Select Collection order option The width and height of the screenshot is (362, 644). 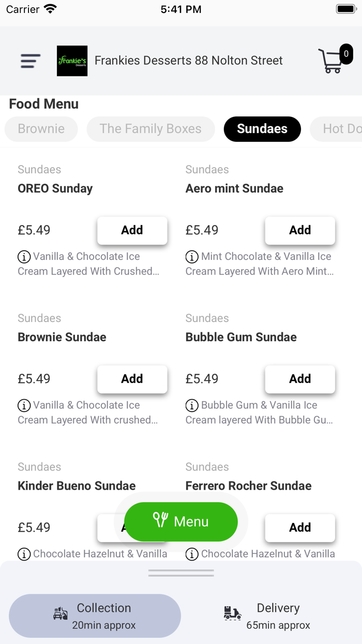95,616
